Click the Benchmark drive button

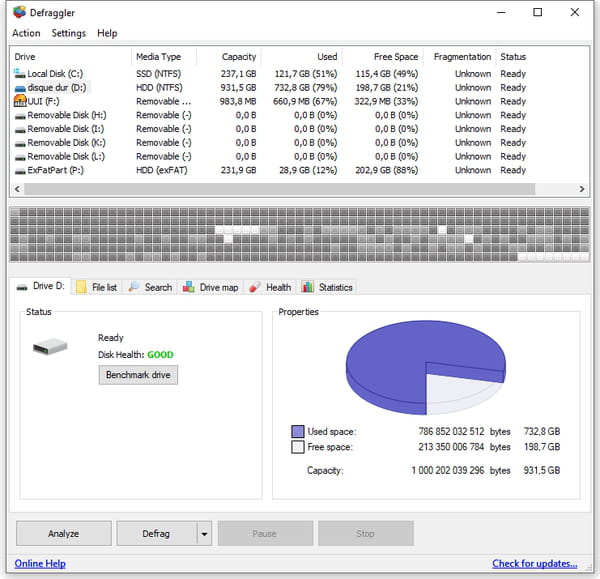tap(138, 375)
